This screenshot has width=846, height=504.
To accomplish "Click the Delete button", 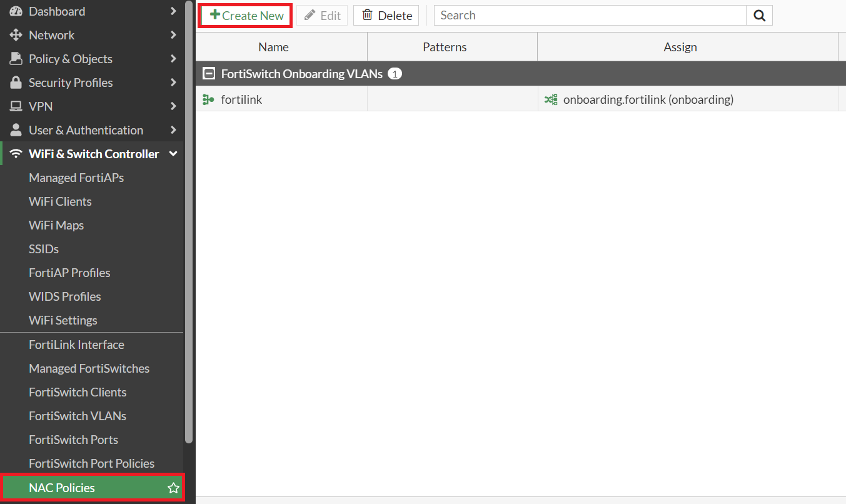I will coord(386,16).
